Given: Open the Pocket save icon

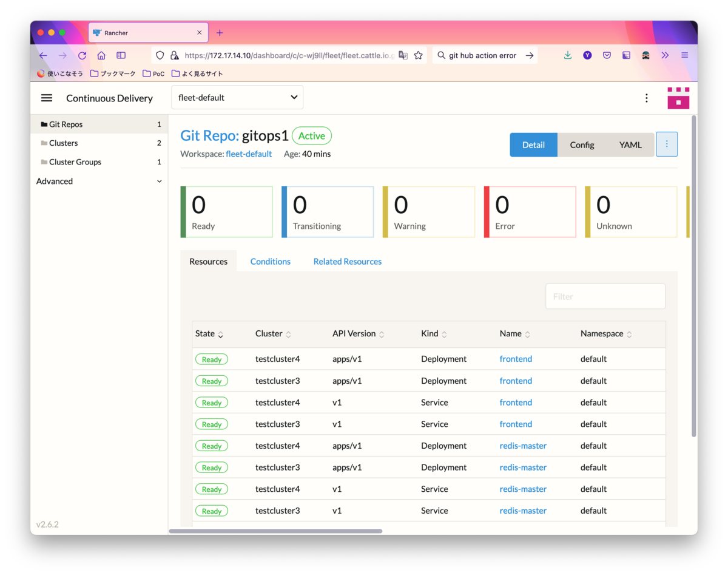Looking at the screenshot, I should tap(607, 55).
